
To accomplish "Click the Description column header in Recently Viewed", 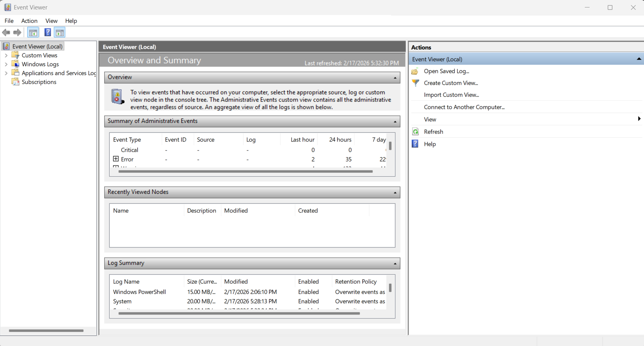I will (x=202, y=210).
